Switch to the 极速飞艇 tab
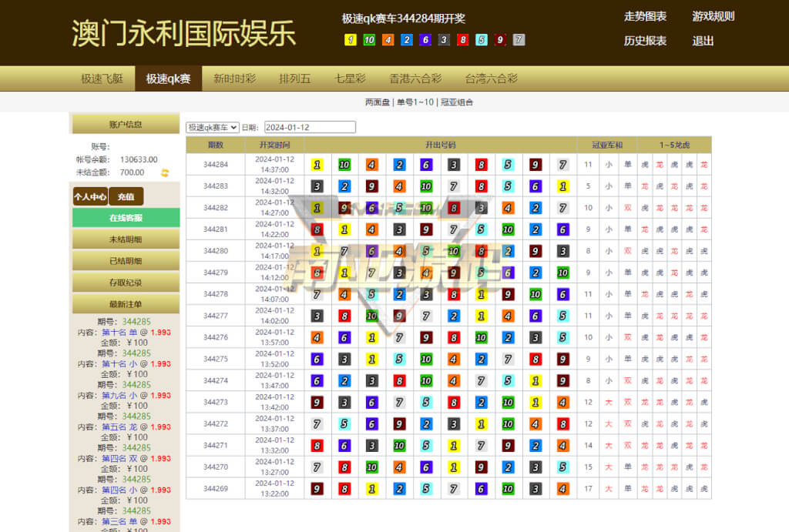789x532 pixels. click(102, 79)
